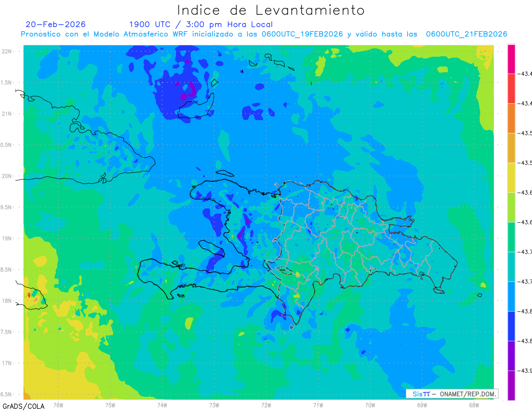Click the '0600UTC_21FEB2026' valid-until time
The width and height of the screenshot is (532, 411).
tap(467, 34)
